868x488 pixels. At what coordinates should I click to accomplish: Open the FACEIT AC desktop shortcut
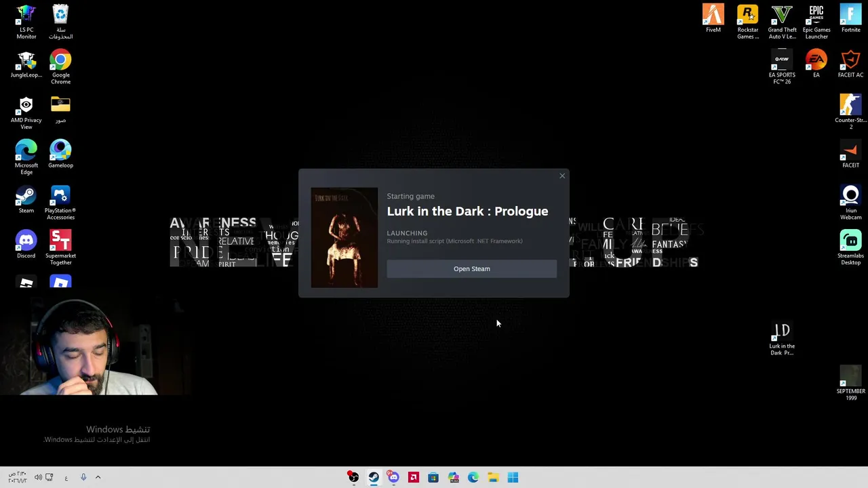[x=850, y=64]
